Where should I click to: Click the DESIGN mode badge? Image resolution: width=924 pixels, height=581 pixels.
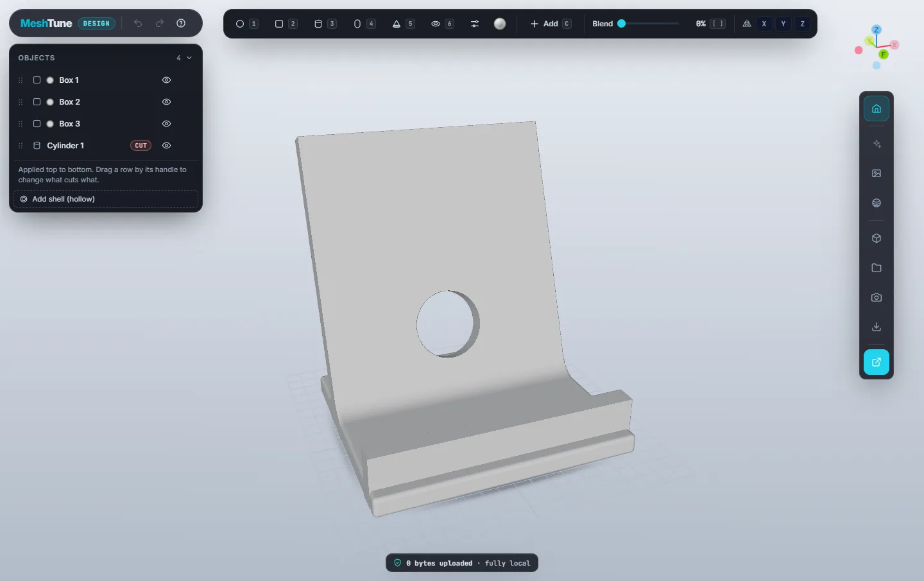pyautogui.click(x=96, y=23)
